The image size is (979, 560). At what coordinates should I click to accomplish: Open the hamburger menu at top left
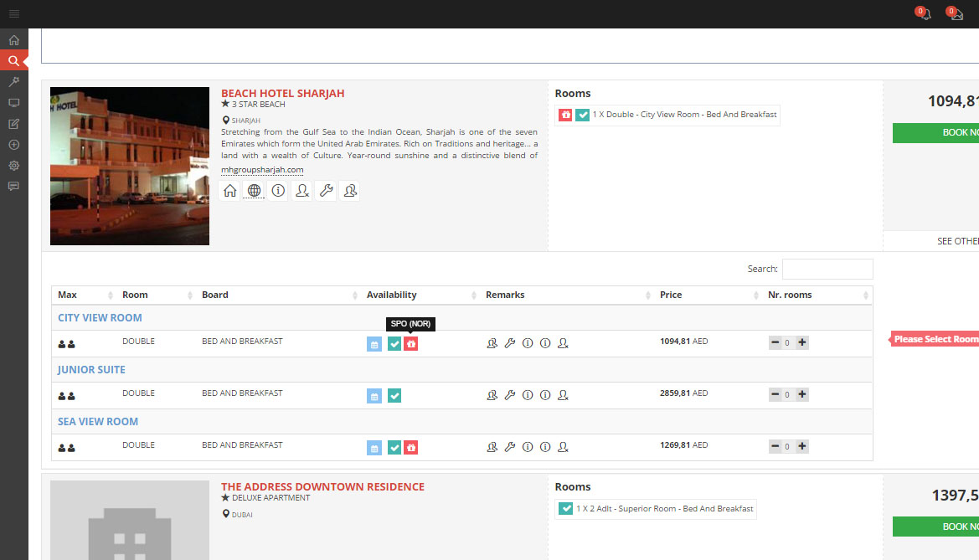click(14, 13)
